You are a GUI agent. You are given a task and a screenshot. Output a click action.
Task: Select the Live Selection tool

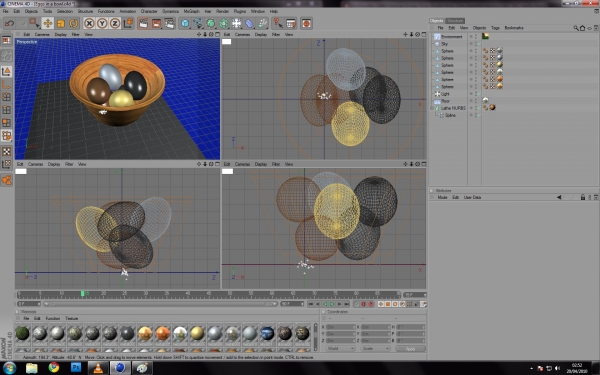(34, 23)
